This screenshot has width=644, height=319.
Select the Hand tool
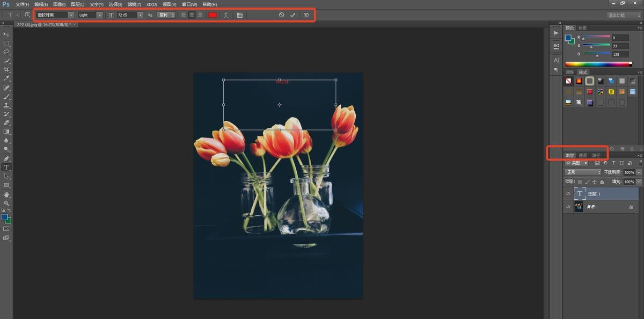click(x=7, y=194)
